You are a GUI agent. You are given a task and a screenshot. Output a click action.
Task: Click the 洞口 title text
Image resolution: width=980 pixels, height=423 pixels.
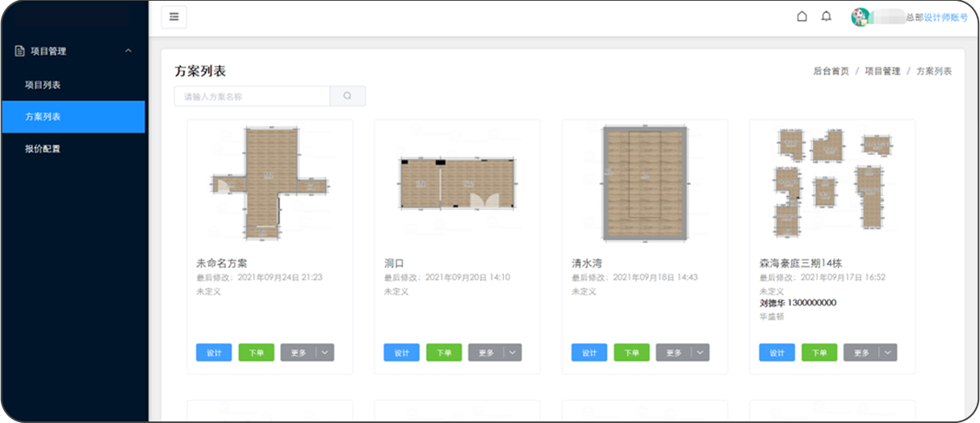[x=394, y=263]
